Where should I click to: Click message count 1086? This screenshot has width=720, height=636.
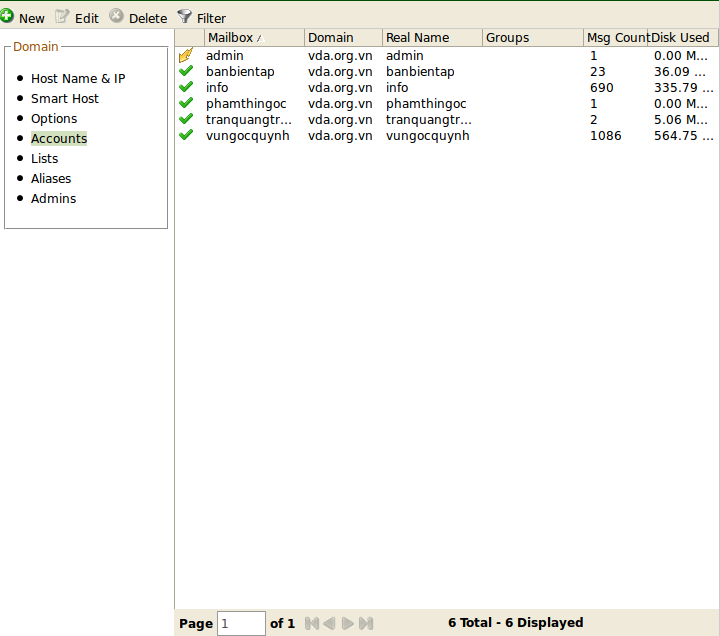pos(606,136)
